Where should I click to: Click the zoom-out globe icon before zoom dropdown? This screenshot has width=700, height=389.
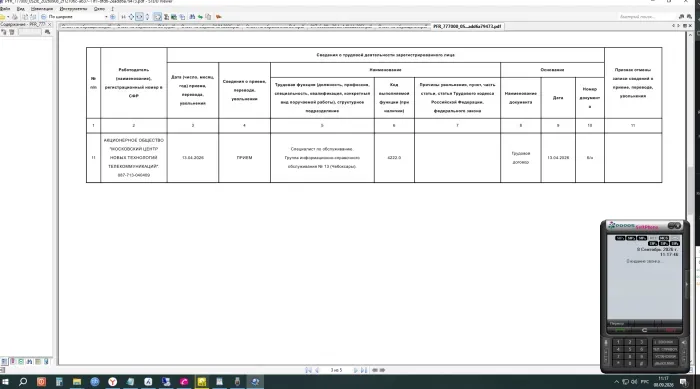coord(43,17)
